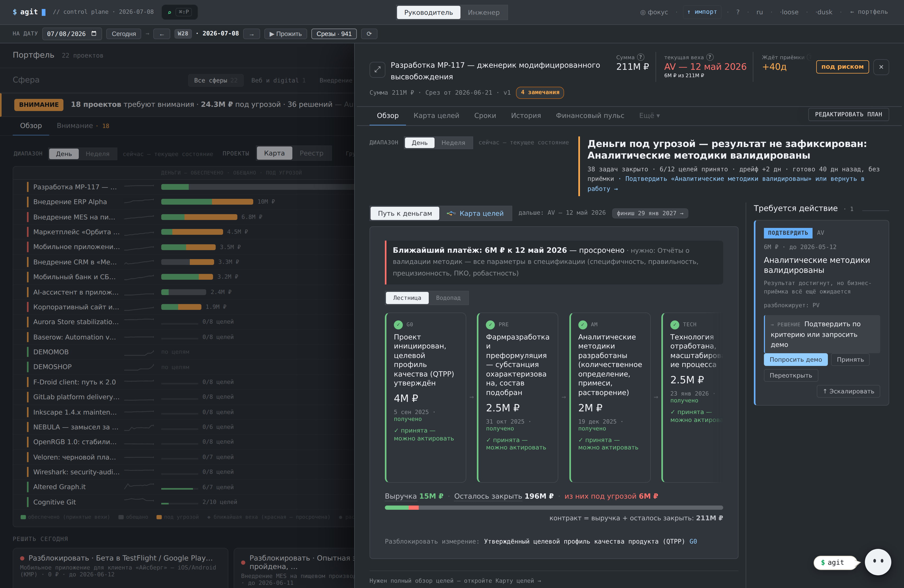The height and width of the screenshot is (588, 904).
Task: Click the G0 link in Разблокировать измерение
Action: coord(693,541)
